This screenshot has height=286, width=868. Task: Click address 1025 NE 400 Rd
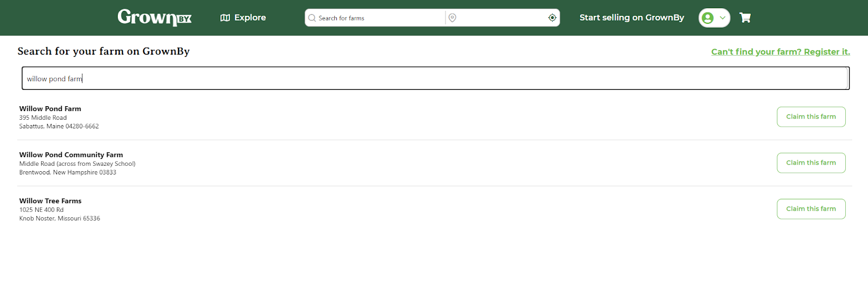[41, 210]
